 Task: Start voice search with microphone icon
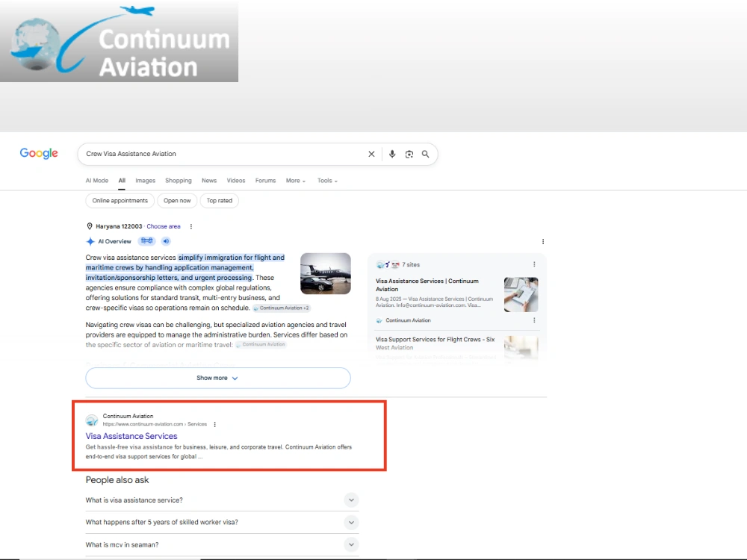tap(392, 155)
